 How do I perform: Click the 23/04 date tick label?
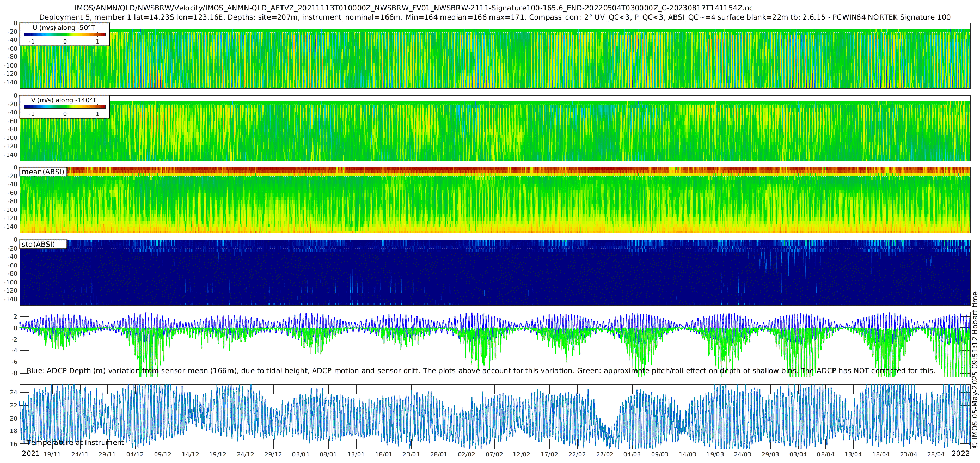pyautogui.click(x=909, y=454)
